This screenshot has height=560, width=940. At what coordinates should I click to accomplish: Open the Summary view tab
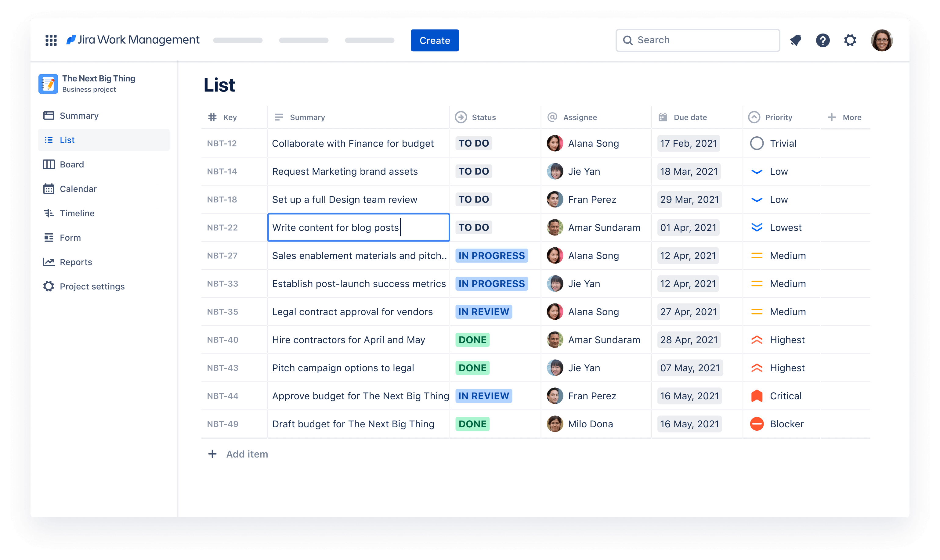(x=79, y=115)
